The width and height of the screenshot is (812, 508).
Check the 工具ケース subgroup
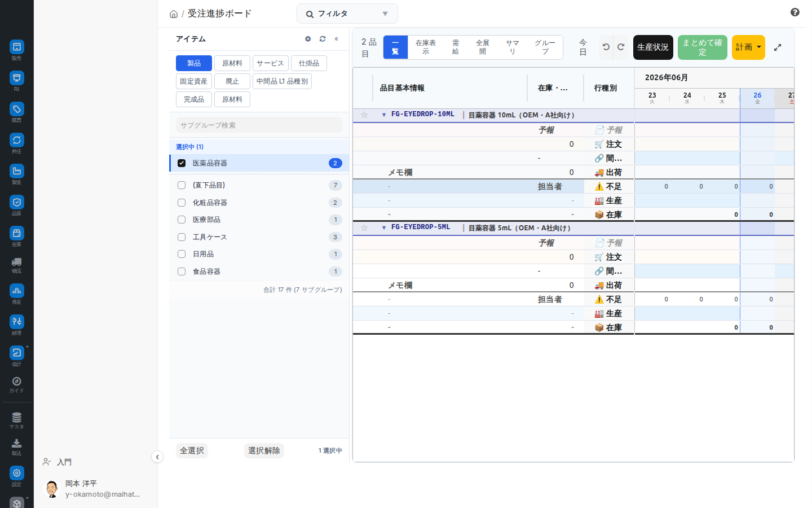click(182, 237)
